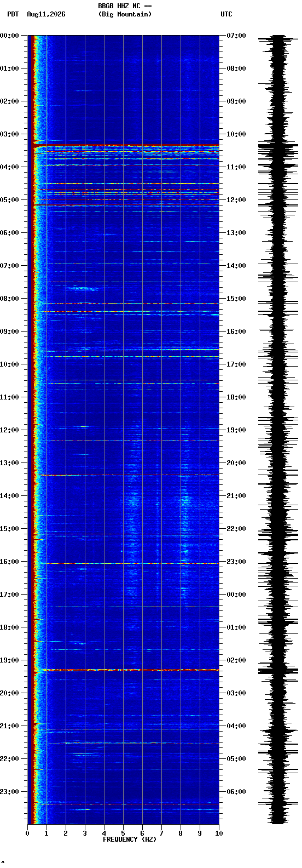Click the "5" frequency tick label

click(123, 833)
